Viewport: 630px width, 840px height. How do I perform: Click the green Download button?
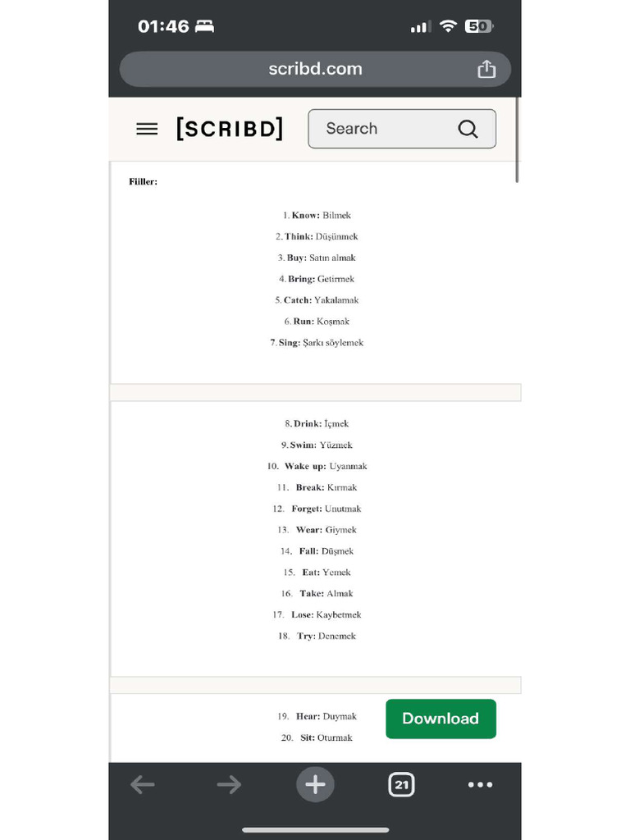(441, 719)
